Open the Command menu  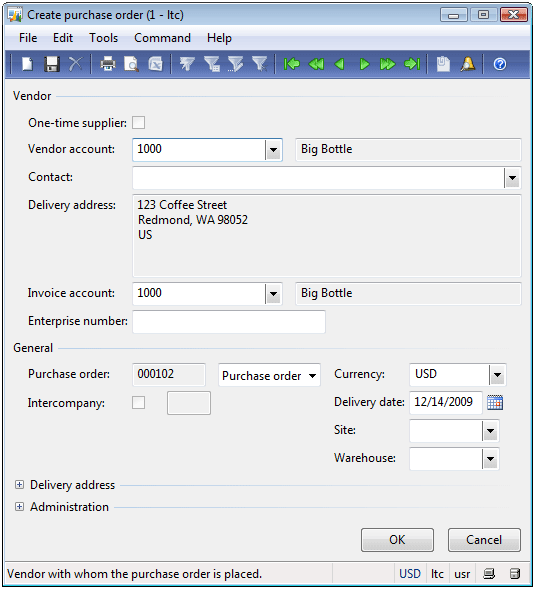pos(162,38)
